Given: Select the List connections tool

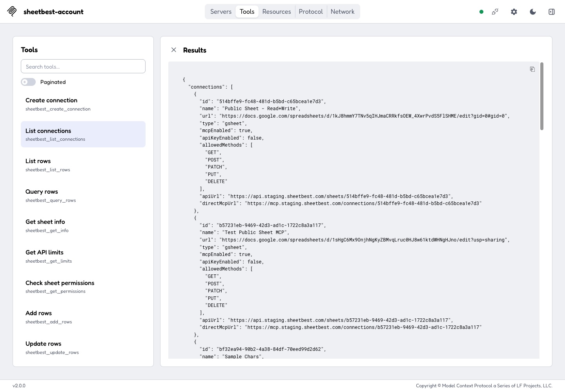Looking at the screenshot, I should [x=83, y=134].
